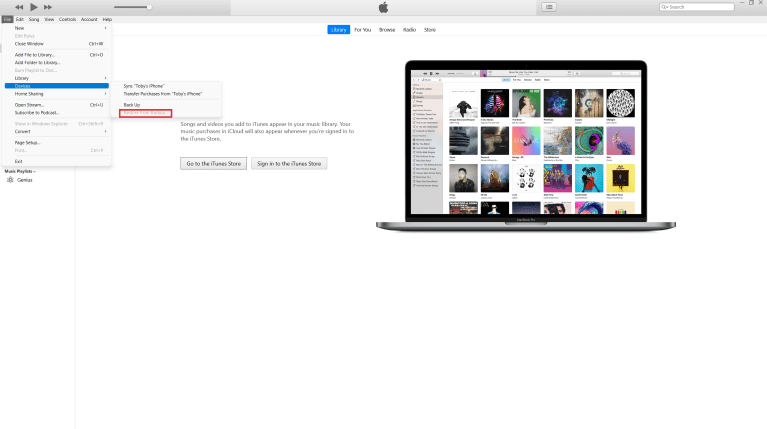Click the Search field

tap(697, 7)
